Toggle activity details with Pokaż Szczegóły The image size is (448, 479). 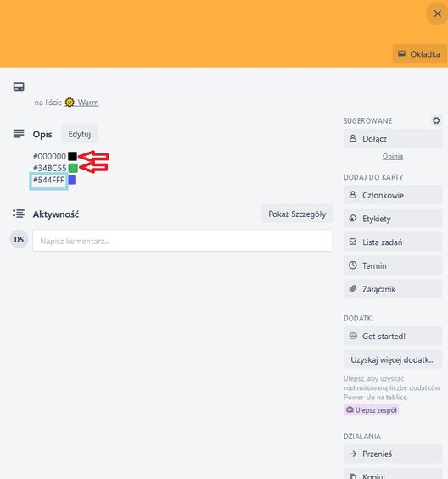pos(297,214)
